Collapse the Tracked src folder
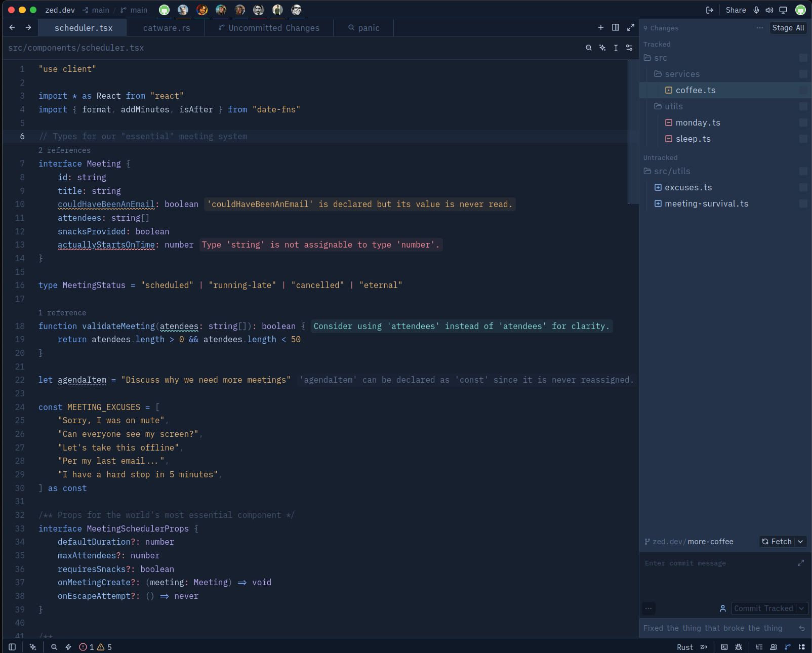 click(725, 58)
